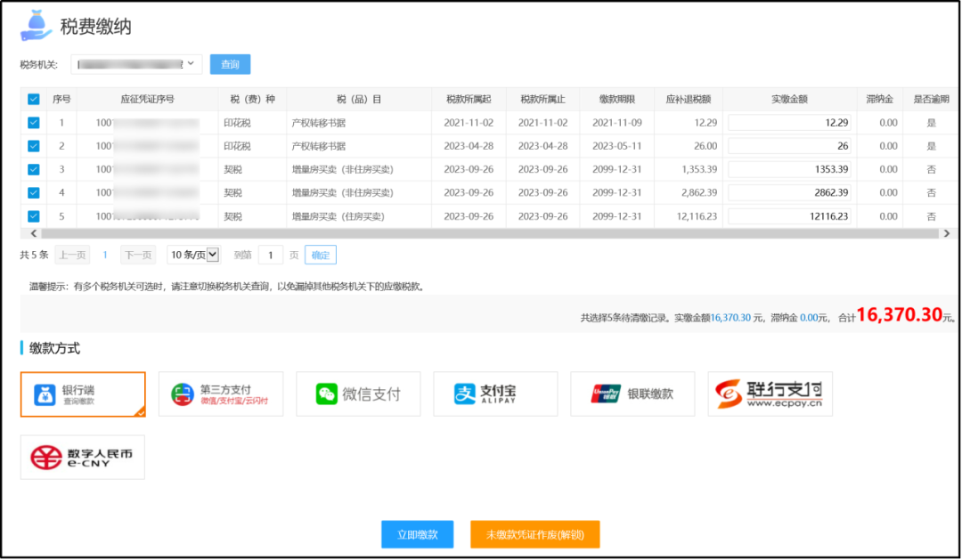Click the table's right scroll arrow
Screen dimensions: 962x560
945,233
